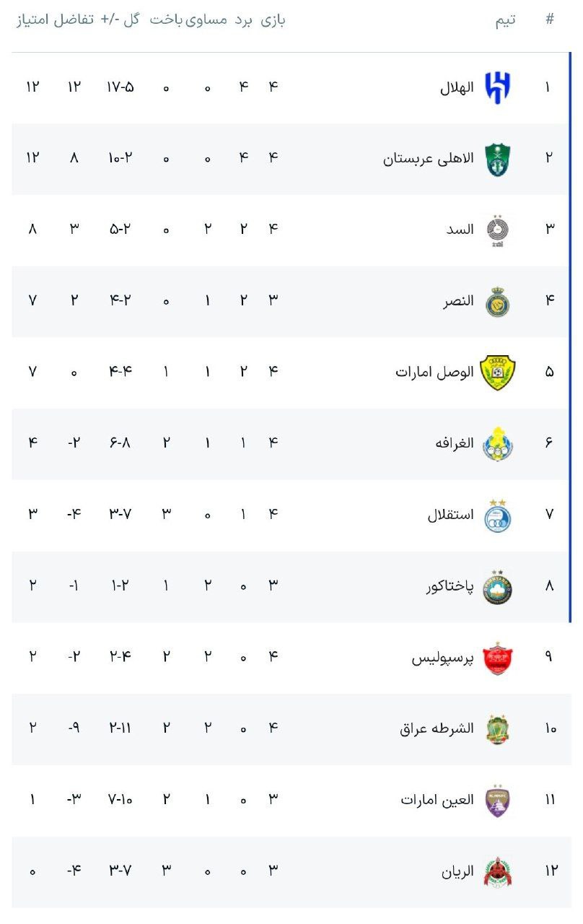Select the Al Rayyan club logo
This screenshot has height=924, width=583.
(x=497, y=871)
